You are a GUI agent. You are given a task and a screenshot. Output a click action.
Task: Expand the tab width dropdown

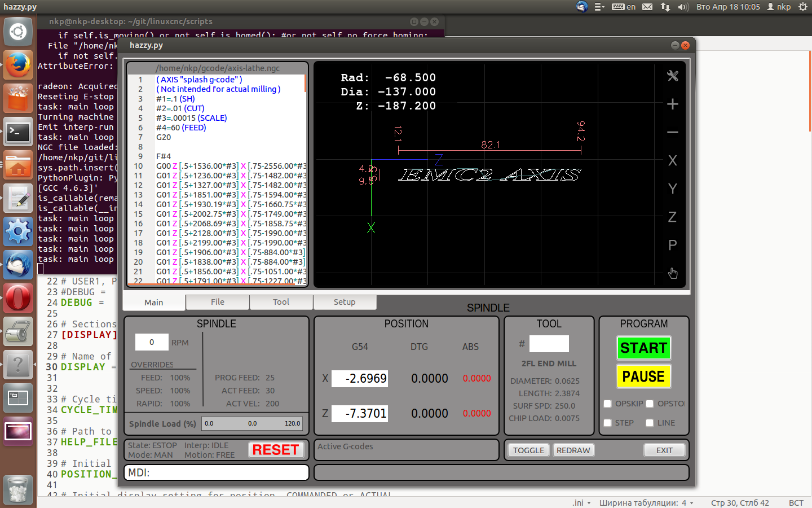click(646, 503)
